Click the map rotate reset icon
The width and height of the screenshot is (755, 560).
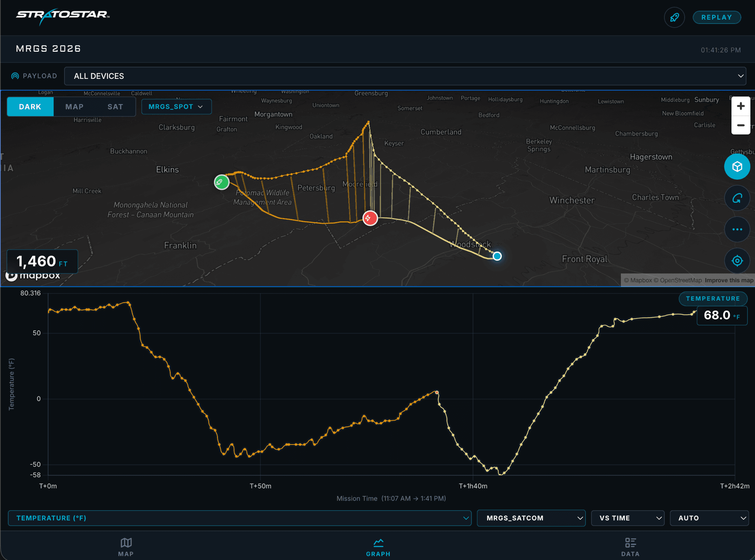737,198
